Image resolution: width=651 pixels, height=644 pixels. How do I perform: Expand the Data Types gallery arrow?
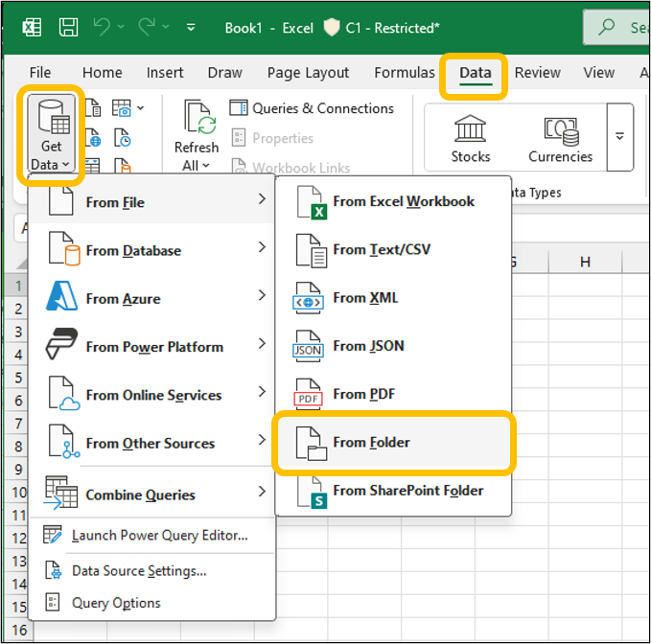(620, 137)
